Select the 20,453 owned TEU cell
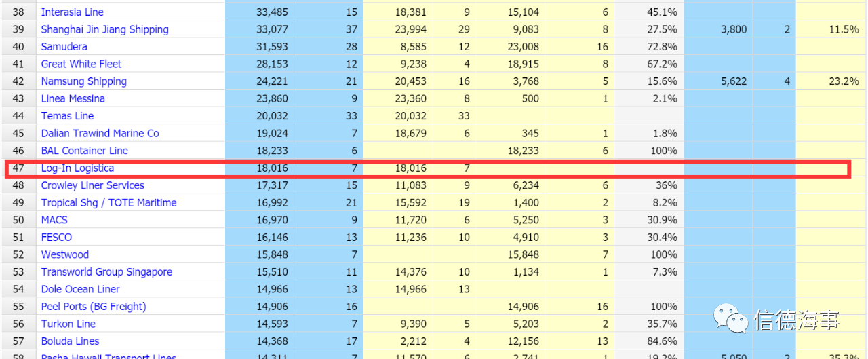This screenshot has height=359, width=868. pyautogui.click(x=411, y=81)
